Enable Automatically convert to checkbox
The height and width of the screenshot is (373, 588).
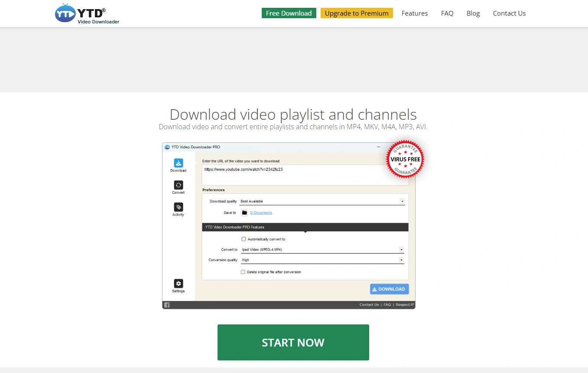pyautogui.click(x=244, y=239)
